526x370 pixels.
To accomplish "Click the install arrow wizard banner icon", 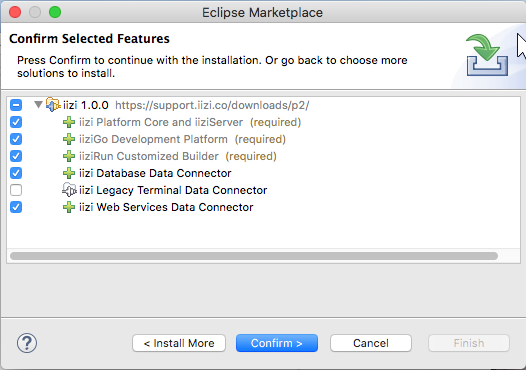I will pyautogui.click(x=487, y=55).
